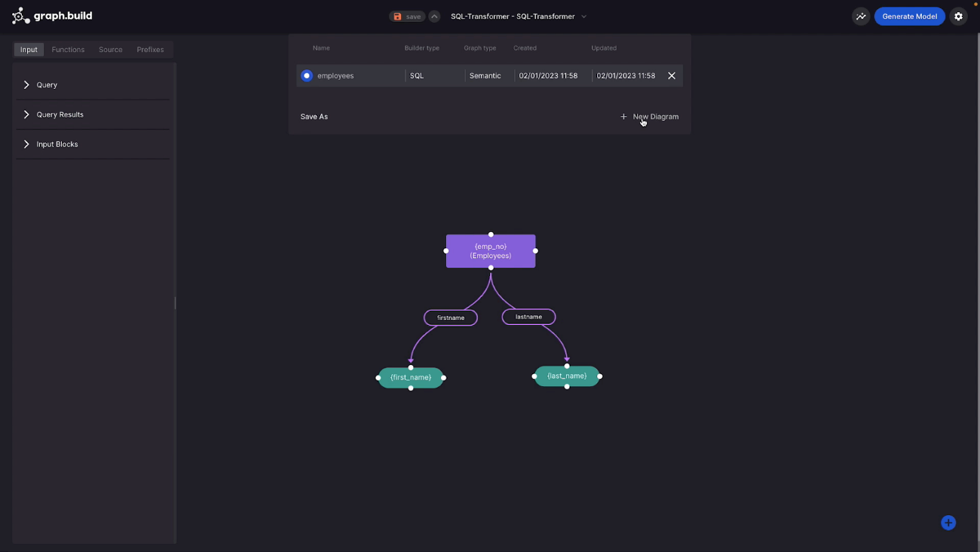Click the save icon in the top bar

point(398,16)
